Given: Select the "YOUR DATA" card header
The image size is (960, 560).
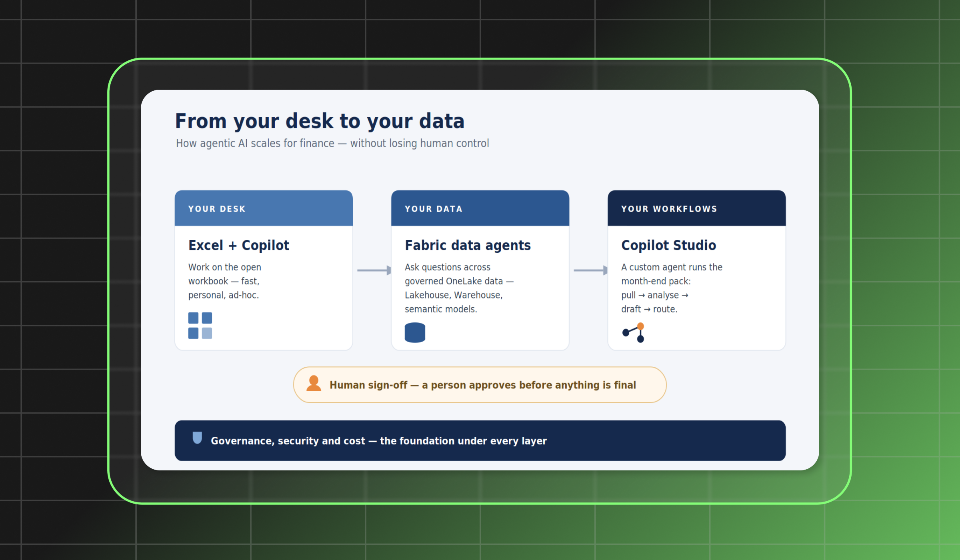Looking at the screenshot, I should click(480, 208).
